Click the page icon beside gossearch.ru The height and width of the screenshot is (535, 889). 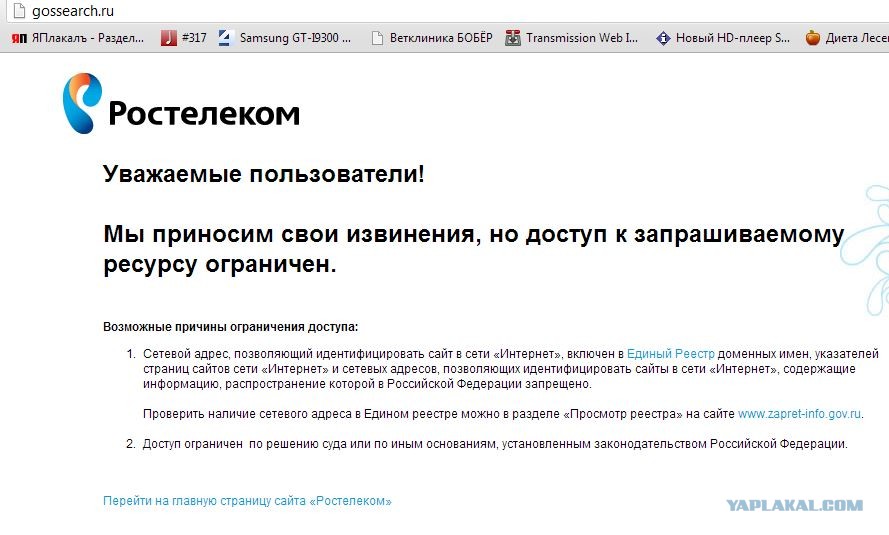[x=19, y=11]
